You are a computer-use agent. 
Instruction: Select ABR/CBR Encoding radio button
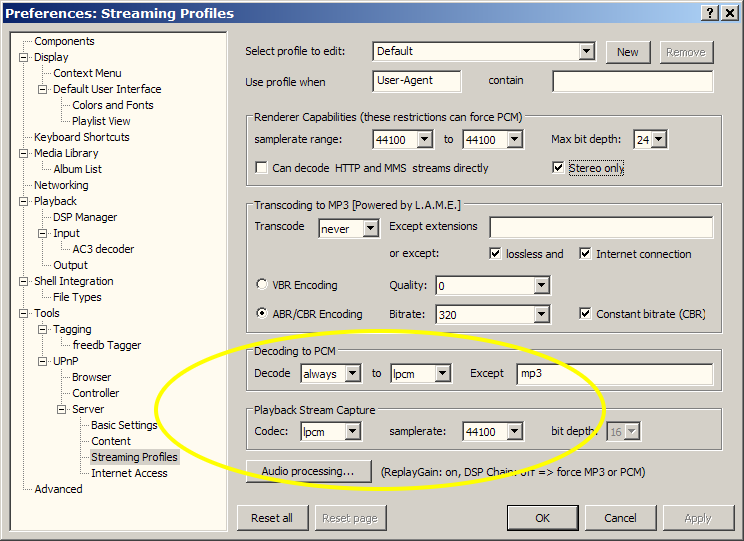(261, 313)
